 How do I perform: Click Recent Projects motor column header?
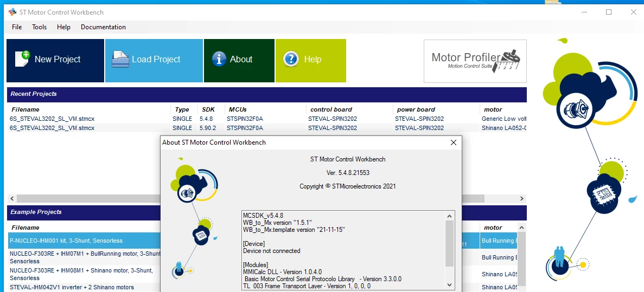pyautogui.click(x=493, y=109)
